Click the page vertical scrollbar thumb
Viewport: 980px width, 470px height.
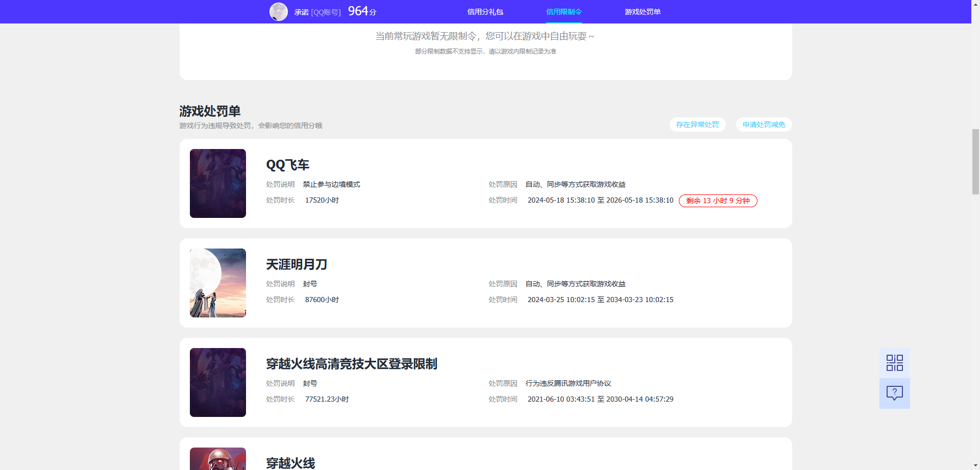975,162
